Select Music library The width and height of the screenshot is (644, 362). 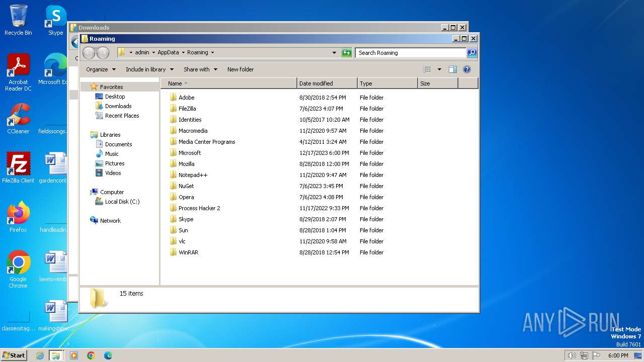(112, 154)
